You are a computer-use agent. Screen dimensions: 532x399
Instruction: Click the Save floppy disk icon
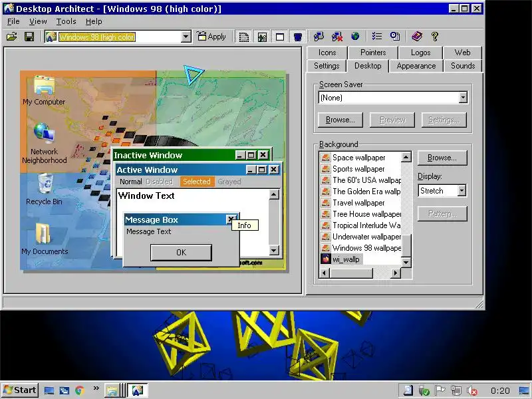29,37
